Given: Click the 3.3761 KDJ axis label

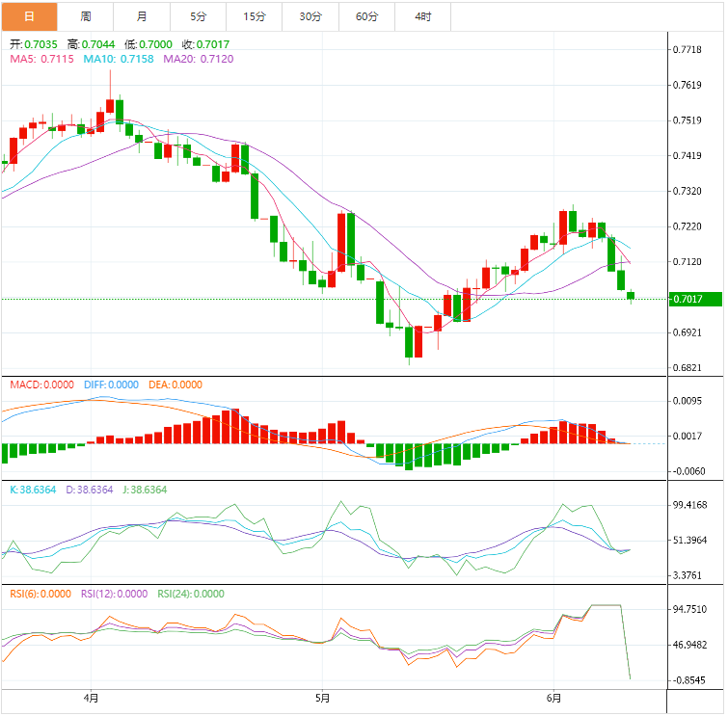Looking at the screenshot, I should pyautogui.click(x=688, y=575).
